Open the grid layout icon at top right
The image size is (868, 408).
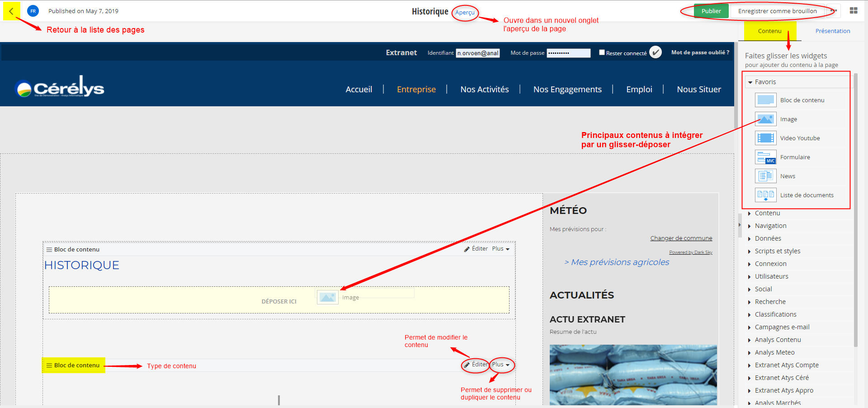(x=854, y=11)
